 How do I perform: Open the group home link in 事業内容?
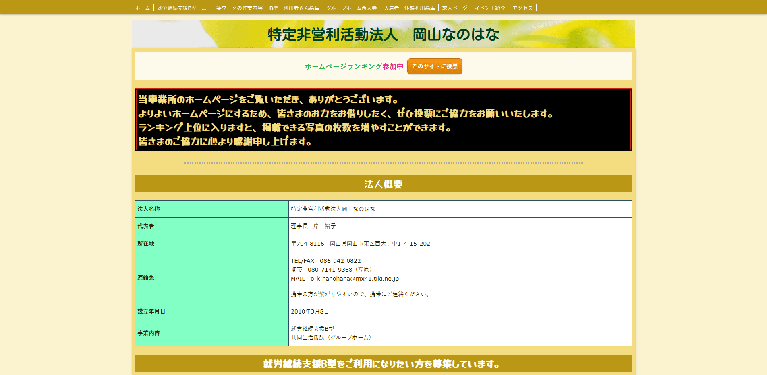(331, 337)
